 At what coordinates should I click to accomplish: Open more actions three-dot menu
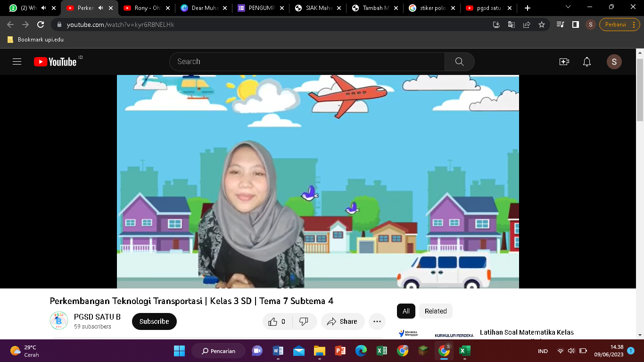(x=377, y=321)
